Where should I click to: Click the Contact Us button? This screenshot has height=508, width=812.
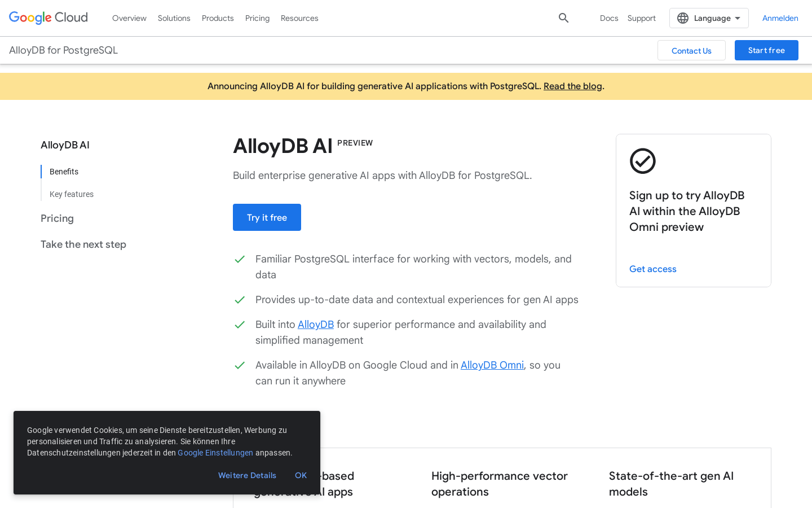(x=691, y=50)
